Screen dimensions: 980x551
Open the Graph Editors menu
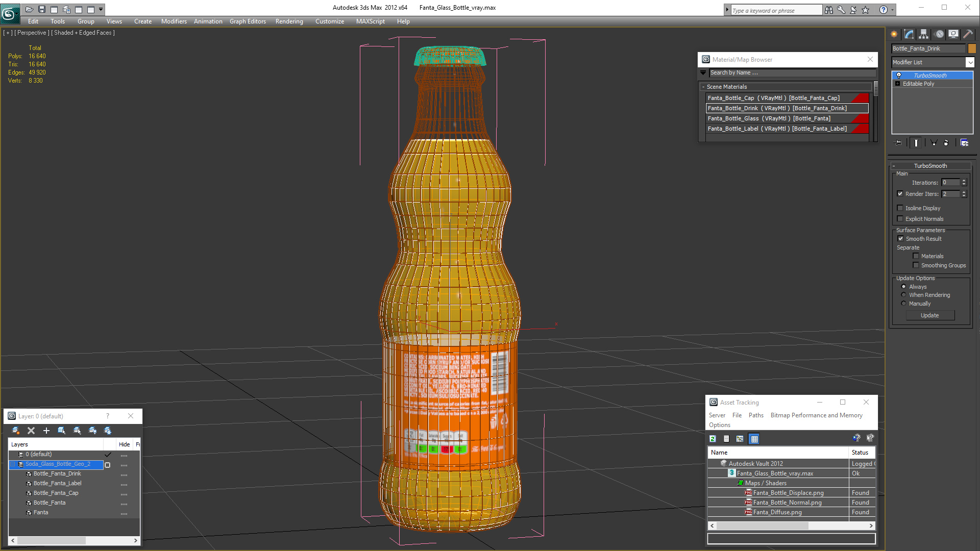pyautogui.click(x=248, y=21)
